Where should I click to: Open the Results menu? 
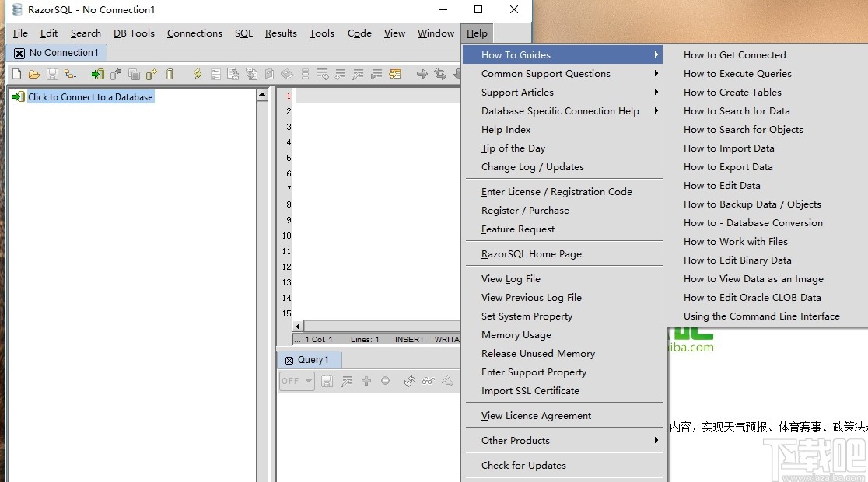[281, 33]
